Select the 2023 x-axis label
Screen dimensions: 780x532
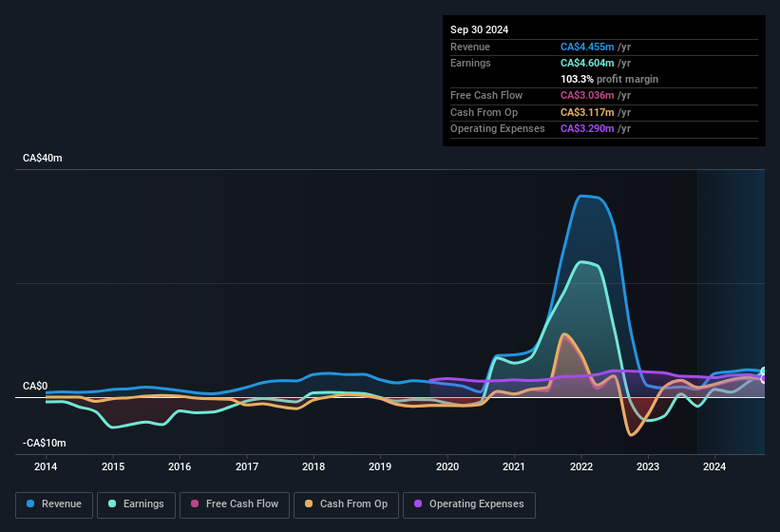point(648,466)
